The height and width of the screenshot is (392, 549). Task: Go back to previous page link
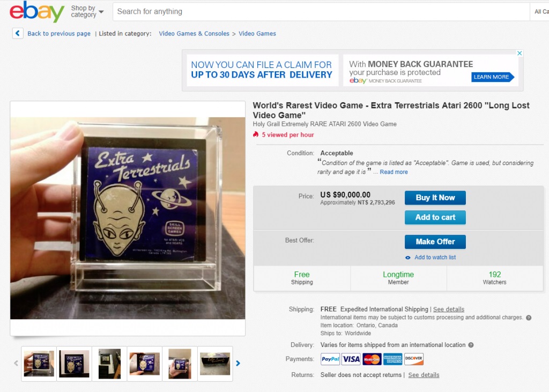coord(59,34)
